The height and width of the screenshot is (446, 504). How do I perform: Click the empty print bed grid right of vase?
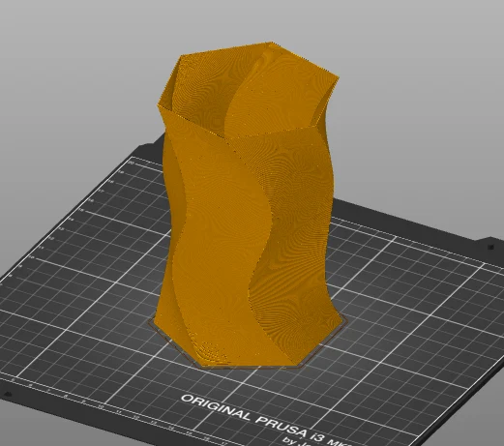(403, 307)
